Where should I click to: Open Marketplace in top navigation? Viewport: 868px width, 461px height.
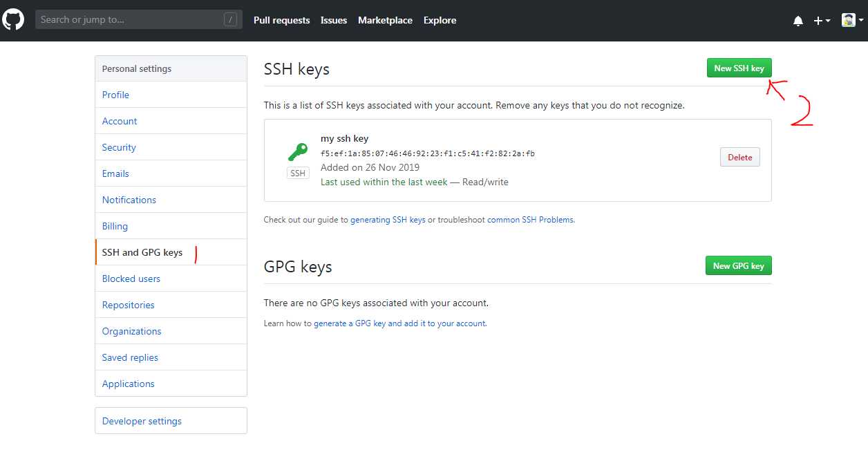point(385,20)
